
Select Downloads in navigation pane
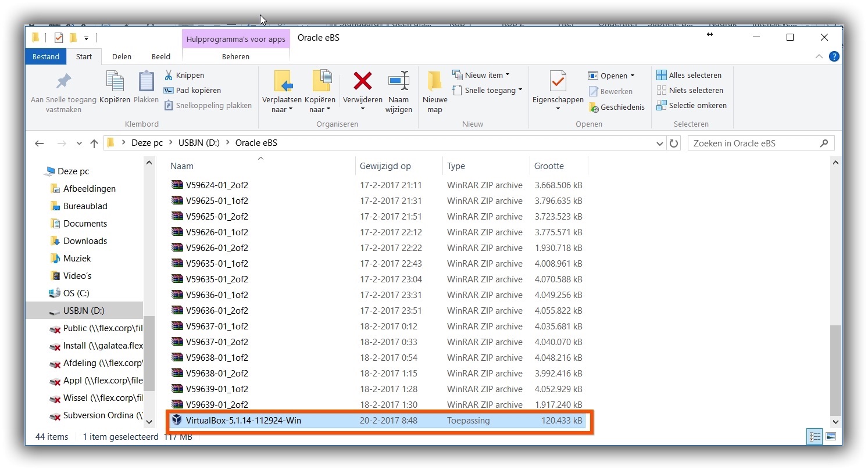[78, 241]
